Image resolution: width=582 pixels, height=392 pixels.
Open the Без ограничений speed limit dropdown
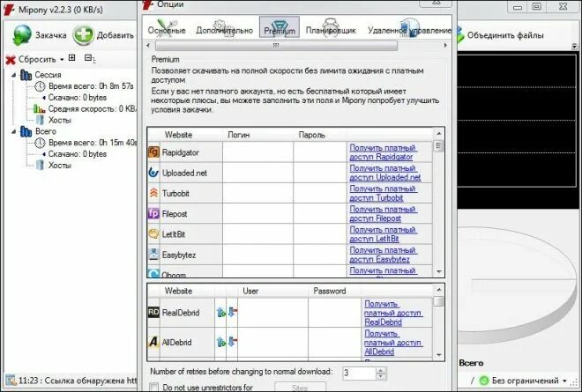coord(565,381)
